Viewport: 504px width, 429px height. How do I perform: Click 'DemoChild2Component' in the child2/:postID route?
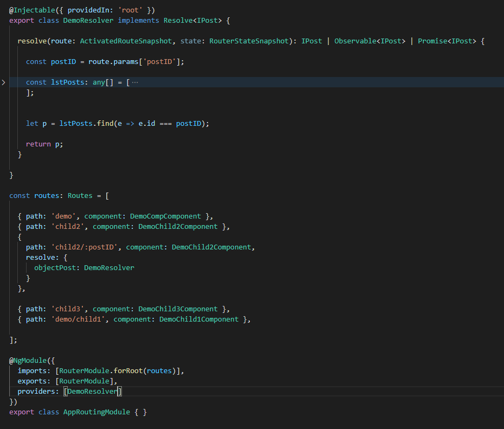[x=211, y=247]
